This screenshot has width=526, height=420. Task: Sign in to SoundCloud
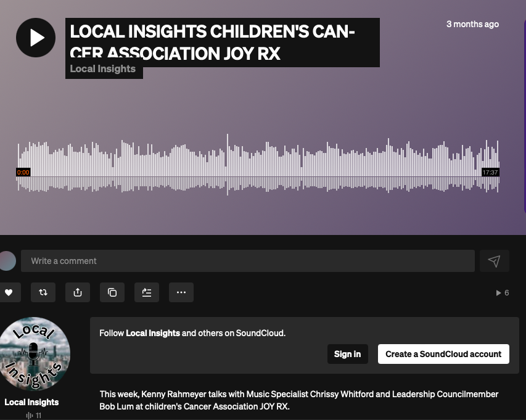pos(347,354)
